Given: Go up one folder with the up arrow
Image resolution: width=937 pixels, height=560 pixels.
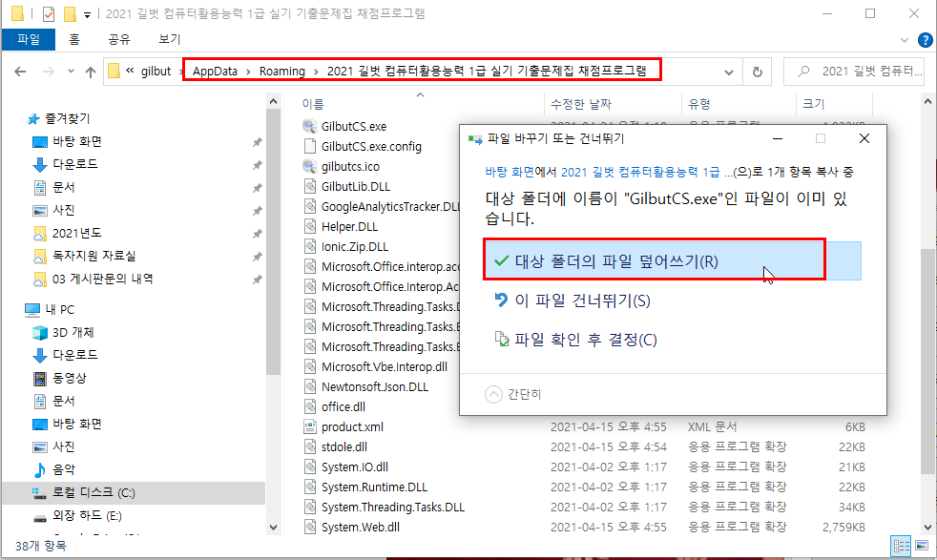Looking at the screenshot, I should point(91,72).
